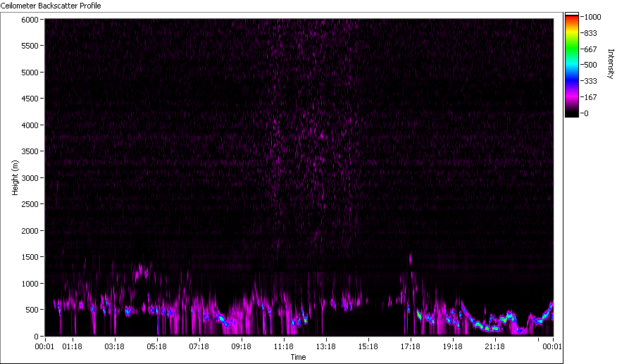Select the 5000 height axis label

[30, 73]
